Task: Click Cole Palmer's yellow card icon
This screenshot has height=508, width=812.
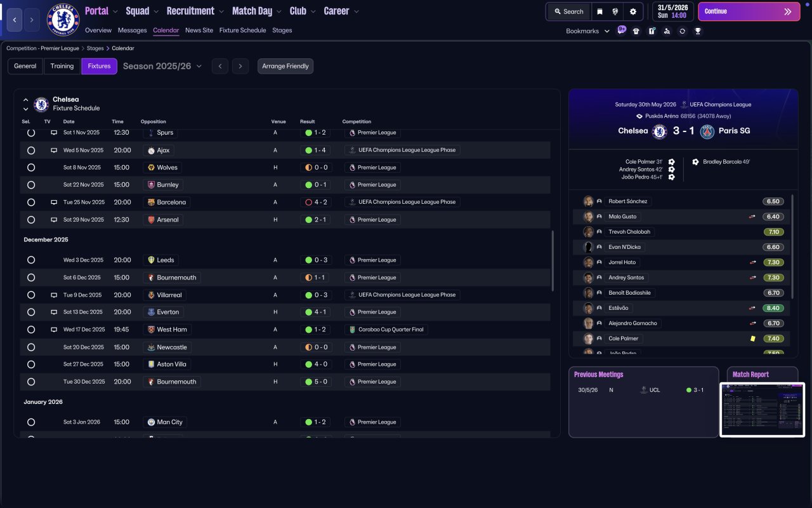Action: (x=753, y=338)
